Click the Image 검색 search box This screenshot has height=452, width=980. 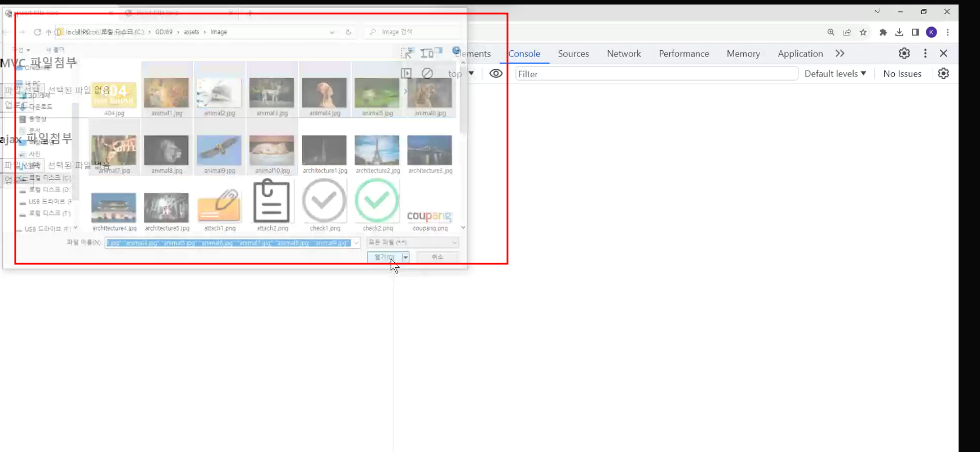pos(413,32)
